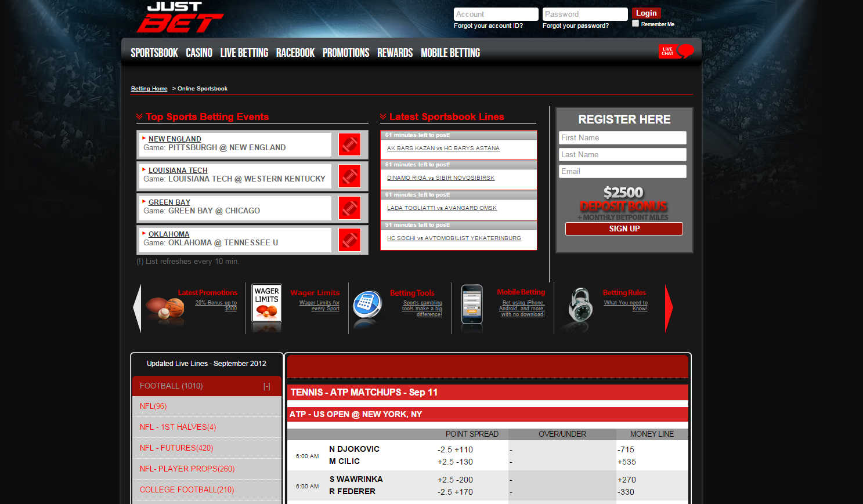Collapse Latest Sportsbook Lines chevron icon

click(383, 117)
